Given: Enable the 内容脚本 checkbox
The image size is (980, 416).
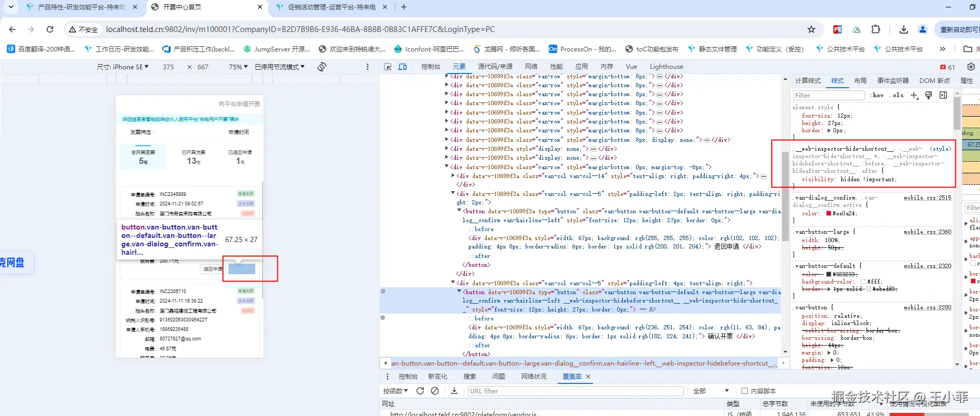Looking at the screenshot, I should pos(744,391).
